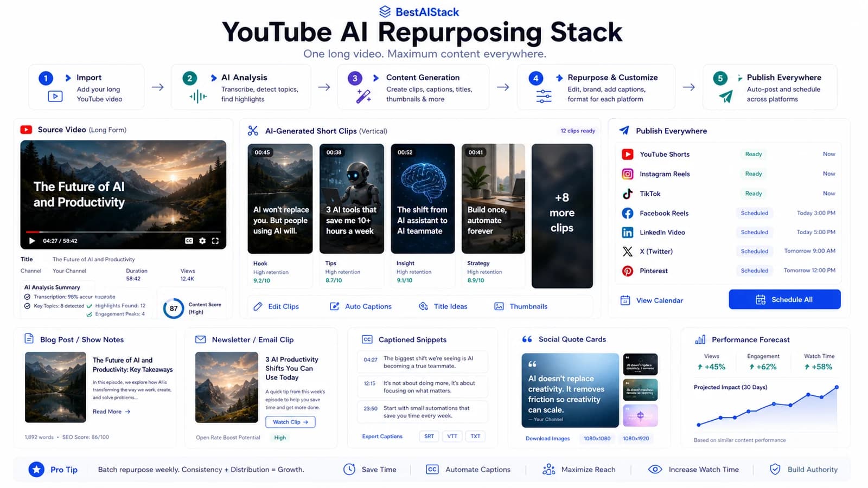
Task: Click the Newsletter envelope icon
Action: click(x=200, y=339)
